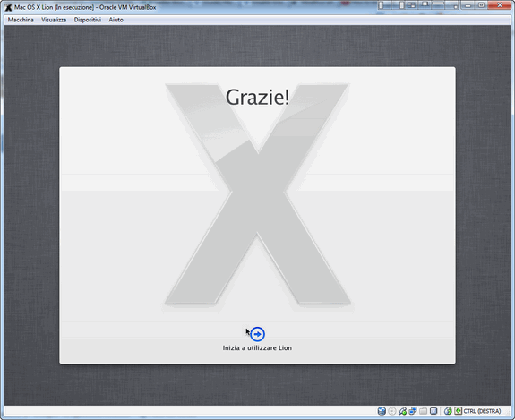Click the blue arrow continue button

pos(258,334)
